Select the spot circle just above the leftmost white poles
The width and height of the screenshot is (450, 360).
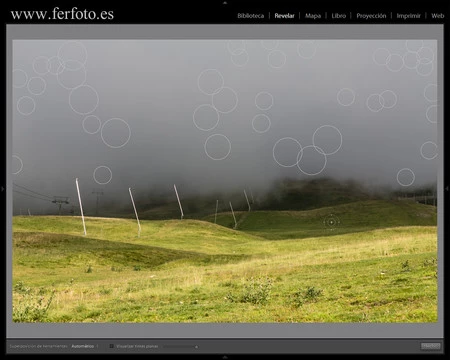click(102, 175)
